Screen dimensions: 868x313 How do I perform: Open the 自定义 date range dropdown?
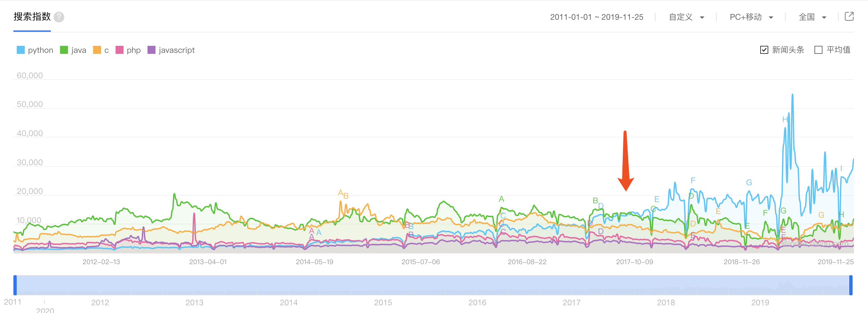[x=686, y=17]
